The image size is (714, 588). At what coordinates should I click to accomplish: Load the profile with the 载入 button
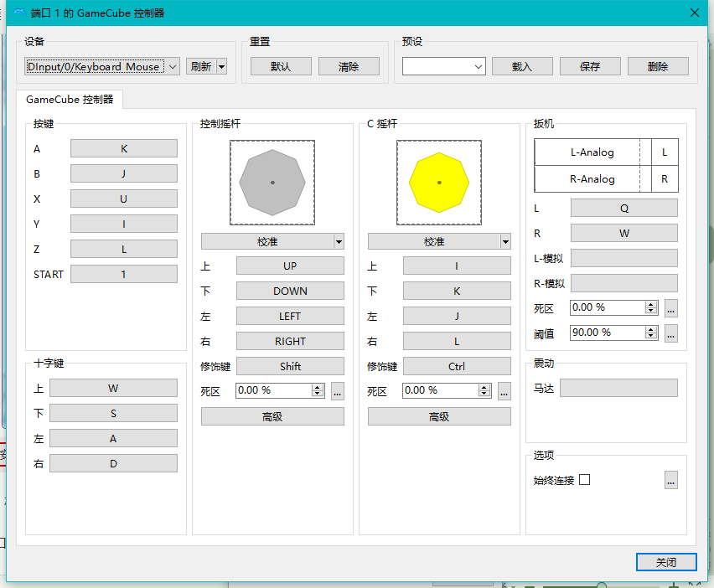(x=522, y=66)
